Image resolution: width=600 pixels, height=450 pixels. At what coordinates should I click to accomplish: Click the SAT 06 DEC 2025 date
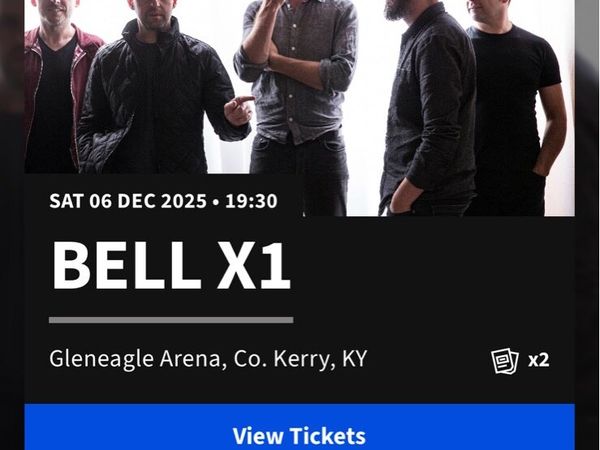tap(128, 201)
